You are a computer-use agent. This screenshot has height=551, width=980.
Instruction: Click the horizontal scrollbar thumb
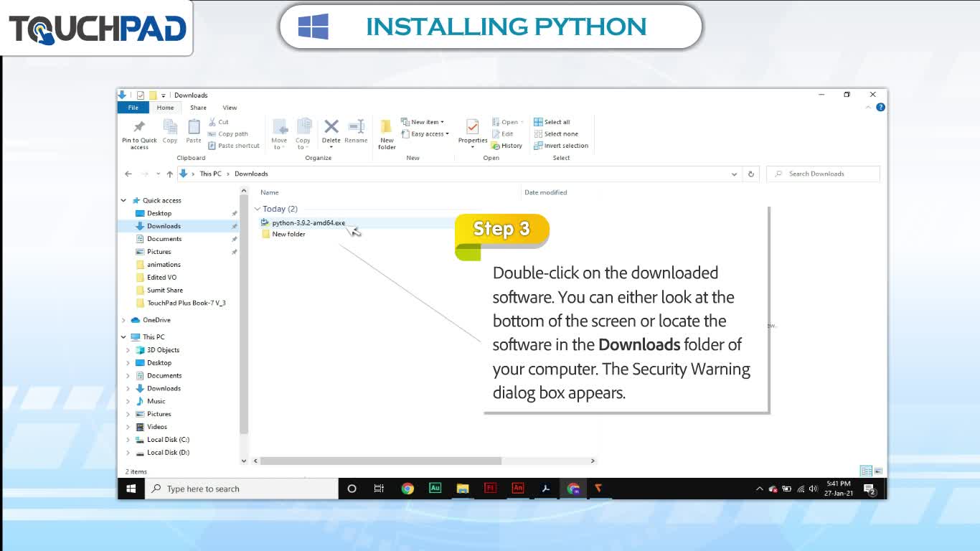tap(381, 461)
